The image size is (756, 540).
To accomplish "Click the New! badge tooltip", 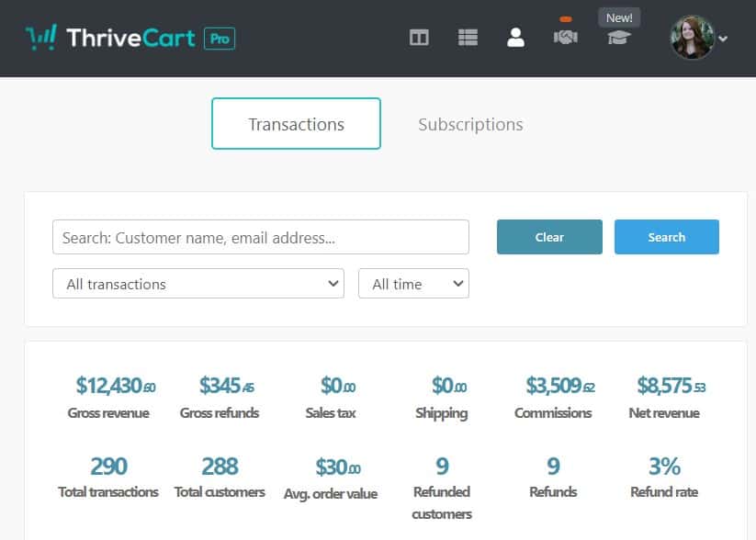I will point(619,17).
